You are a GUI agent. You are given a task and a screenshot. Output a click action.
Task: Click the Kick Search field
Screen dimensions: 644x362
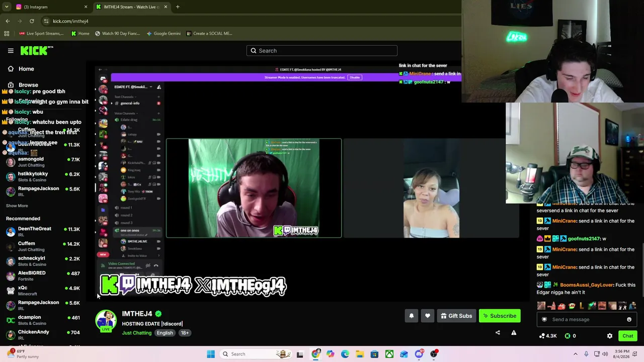click(322, 51)
